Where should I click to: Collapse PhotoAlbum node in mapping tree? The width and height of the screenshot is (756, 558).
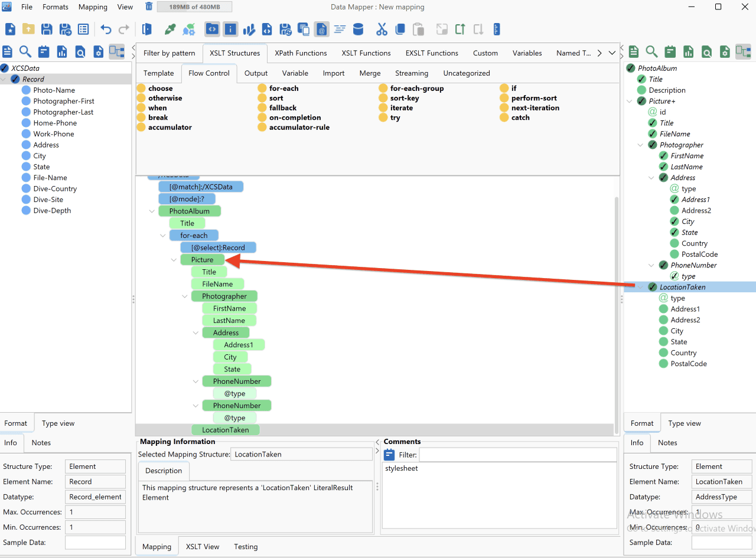coord(152,211)
